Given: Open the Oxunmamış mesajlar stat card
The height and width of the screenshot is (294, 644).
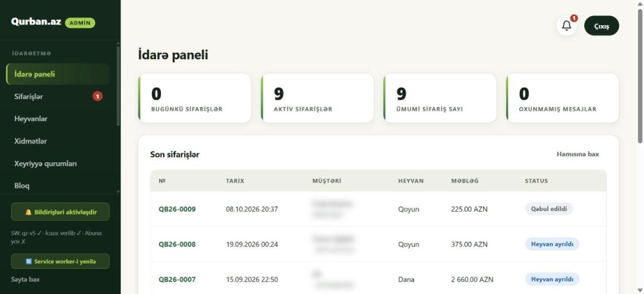Looking at the screenshot, I should (x=563, y=98).
